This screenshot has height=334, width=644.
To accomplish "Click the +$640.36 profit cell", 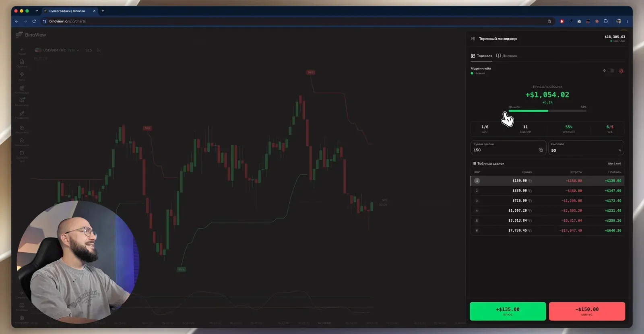I will coord(613,231).
